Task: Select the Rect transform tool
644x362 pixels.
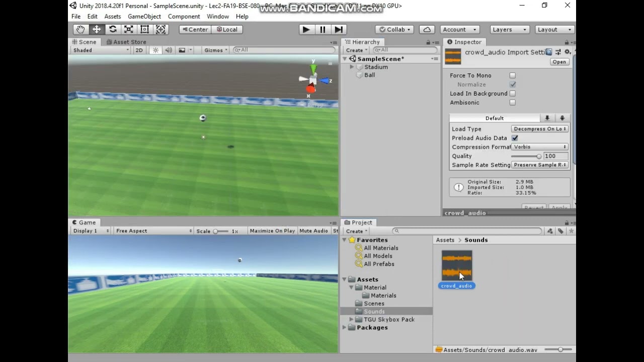Action: tap(145, 29)
